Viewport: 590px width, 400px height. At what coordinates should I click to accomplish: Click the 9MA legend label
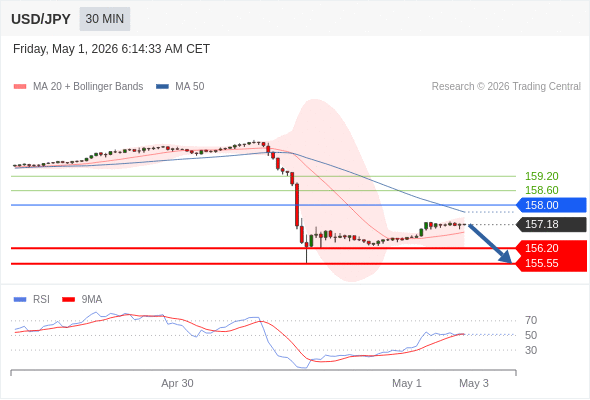(92, 300)
